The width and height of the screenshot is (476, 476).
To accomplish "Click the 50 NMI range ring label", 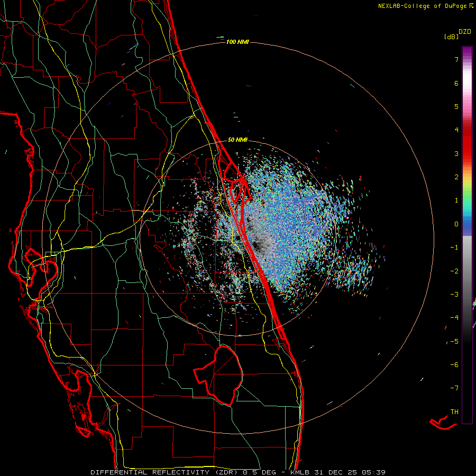I will 237,140.
